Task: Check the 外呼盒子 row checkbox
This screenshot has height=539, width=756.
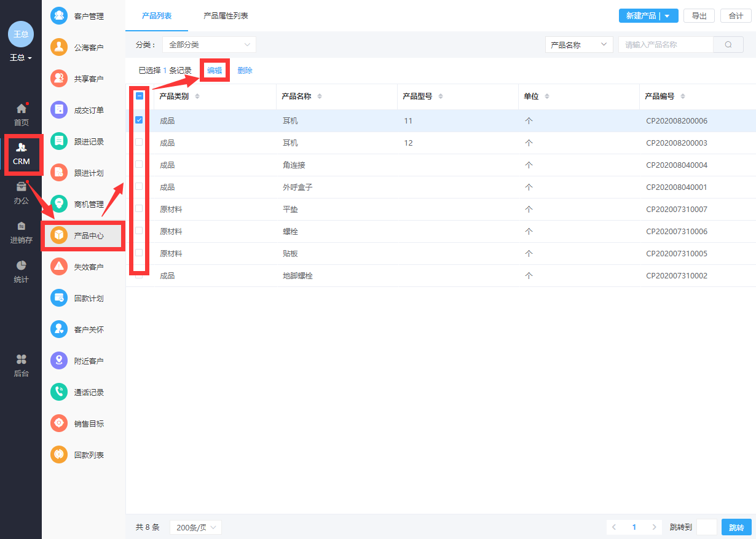Action: [x=139, y=186]
